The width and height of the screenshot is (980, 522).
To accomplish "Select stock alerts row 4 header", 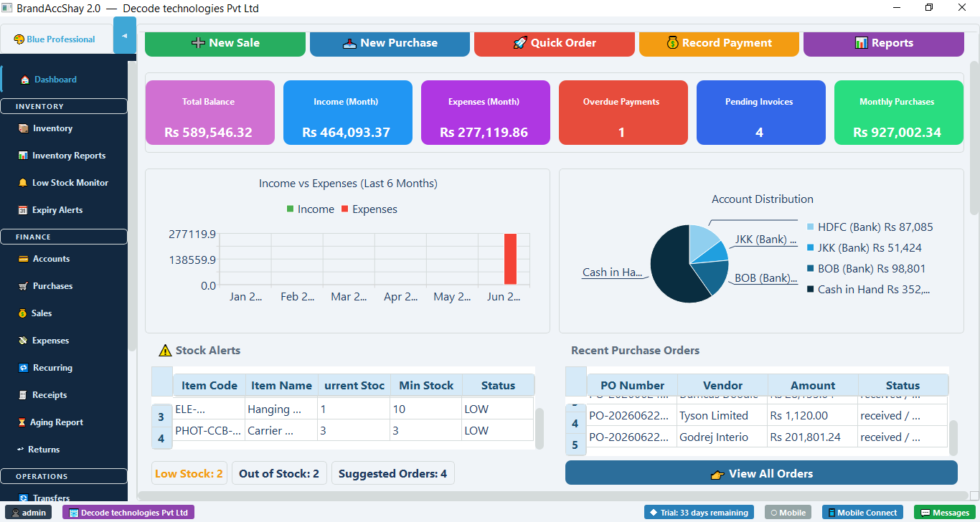I will 161,438.
